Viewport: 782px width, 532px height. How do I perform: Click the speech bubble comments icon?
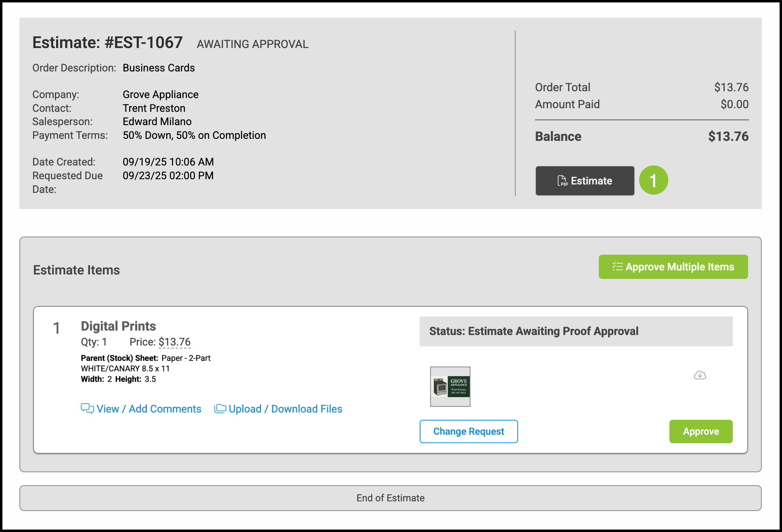pos(87,408)
